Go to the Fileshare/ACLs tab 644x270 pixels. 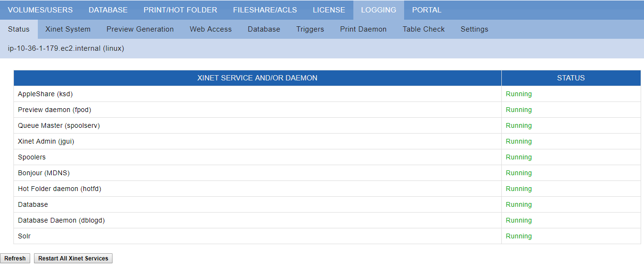(265, 10)
